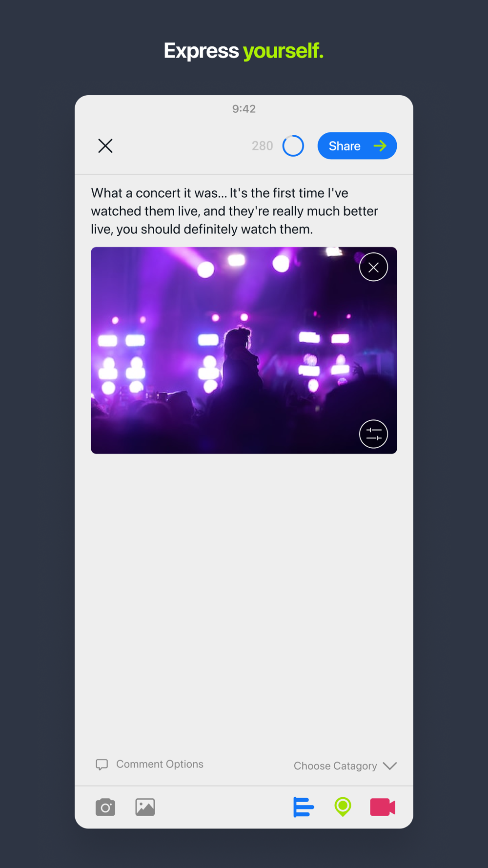488x868 pixels.
Task: Expand the Choose Catagory dropdown
Action: click(345, 765)
